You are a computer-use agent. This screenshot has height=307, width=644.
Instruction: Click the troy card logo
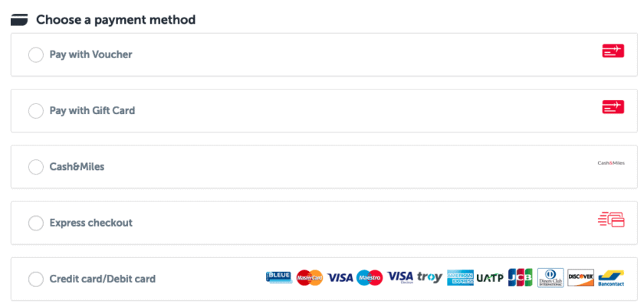tap(429, 277)
